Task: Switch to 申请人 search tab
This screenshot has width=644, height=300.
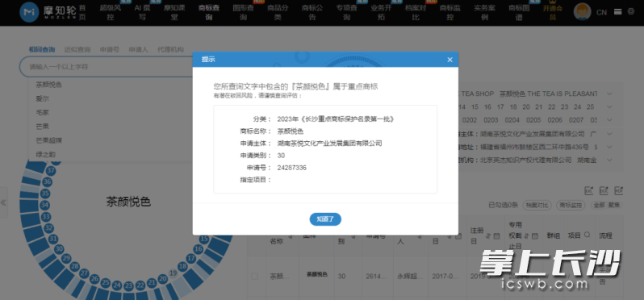Action: 138,49
